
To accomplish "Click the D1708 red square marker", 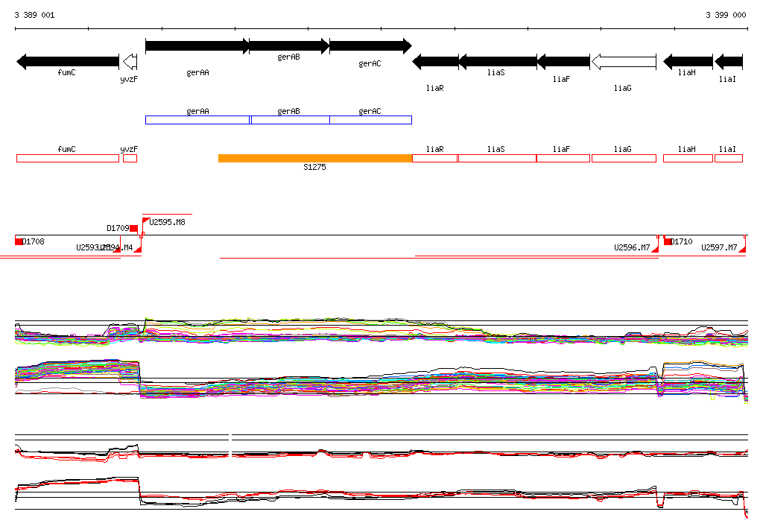I will (x=19, y=241).
